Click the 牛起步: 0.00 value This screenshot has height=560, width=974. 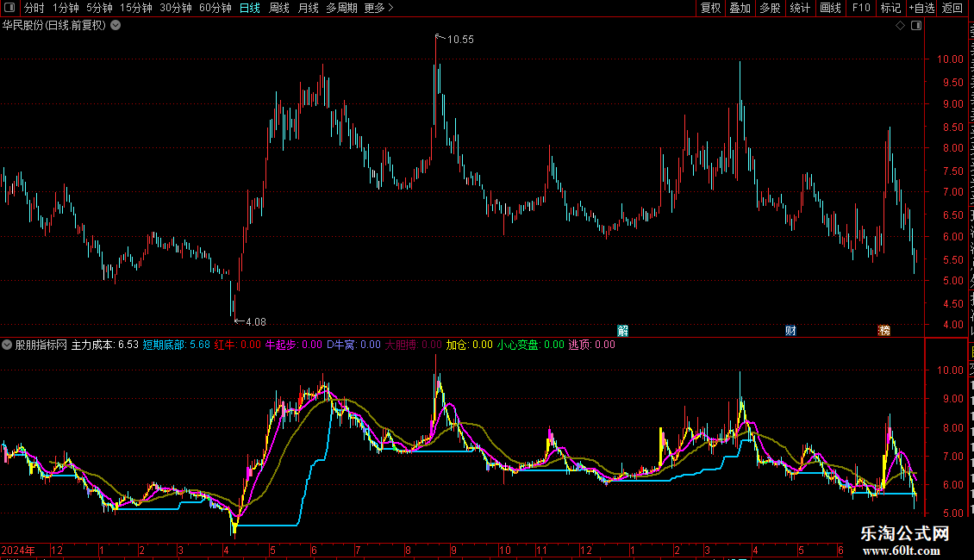coord(294,345)
